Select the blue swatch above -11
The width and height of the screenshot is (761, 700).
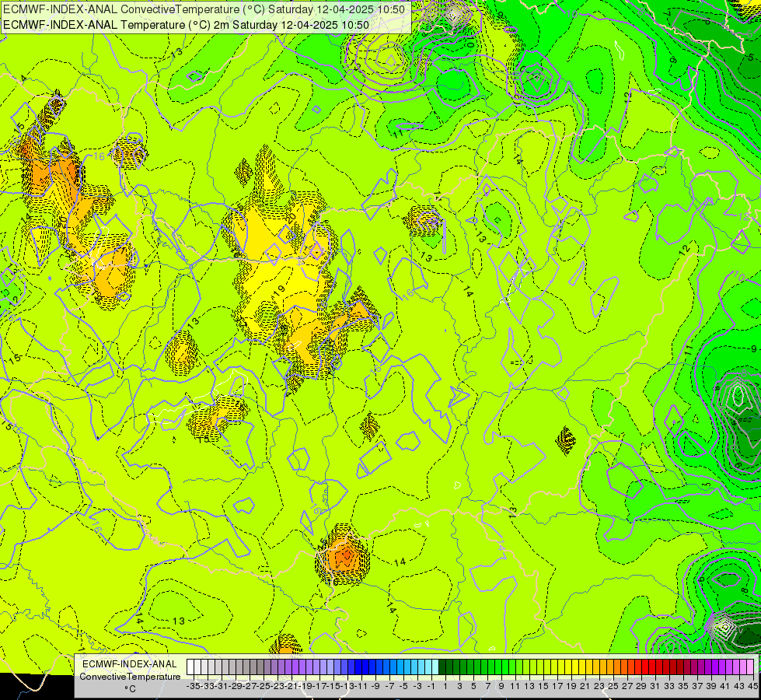click(x=358, y=667)
